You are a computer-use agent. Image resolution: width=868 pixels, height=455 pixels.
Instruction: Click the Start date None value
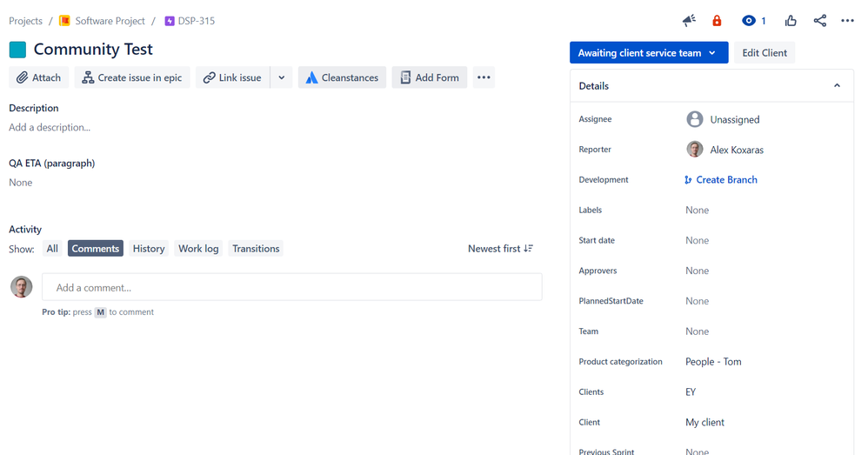click(697, 240)
